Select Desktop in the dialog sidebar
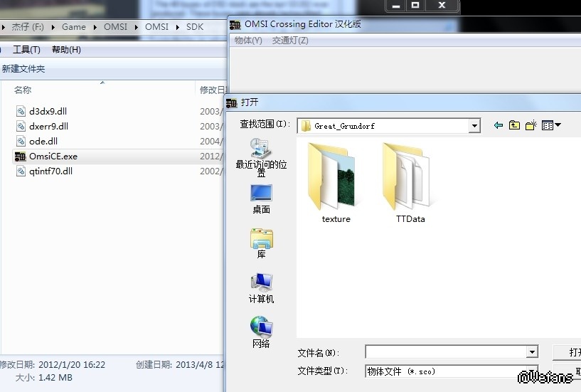Screen dimensions: 581x392 261,199
